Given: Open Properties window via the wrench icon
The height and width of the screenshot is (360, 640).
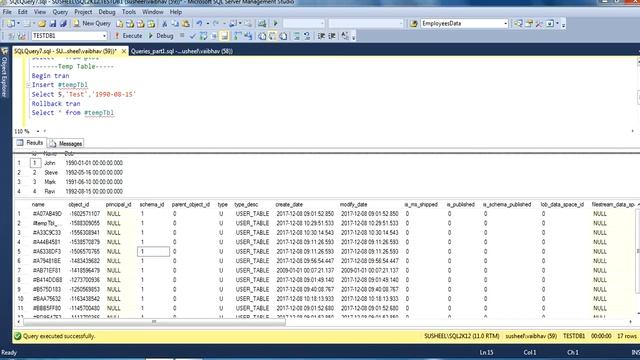Looking at the screenshot, I should [x=539, y=24].
